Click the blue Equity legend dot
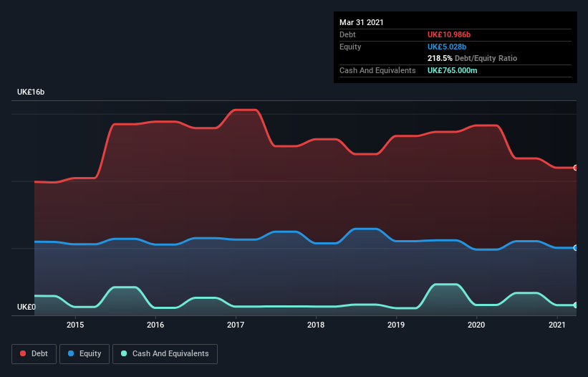 (71, 353)
